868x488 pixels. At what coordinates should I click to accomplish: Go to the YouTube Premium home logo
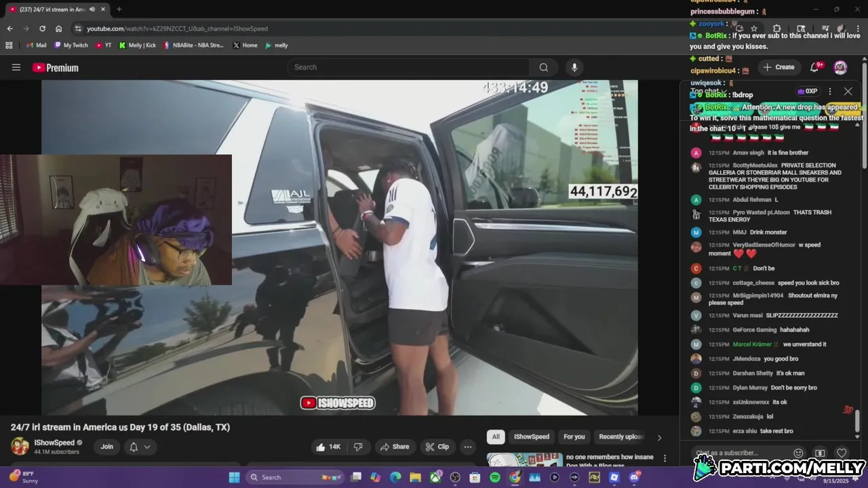[x=56, y=68]
